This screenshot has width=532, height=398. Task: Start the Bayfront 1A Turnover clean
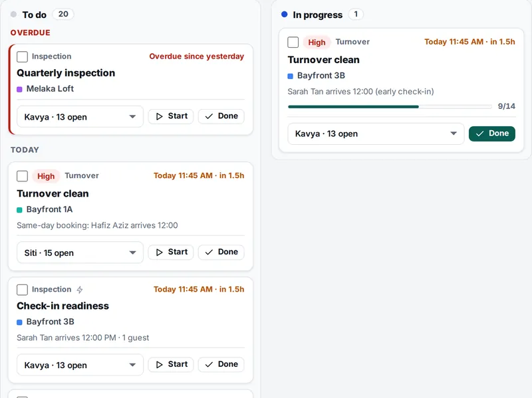click(171, 252)
